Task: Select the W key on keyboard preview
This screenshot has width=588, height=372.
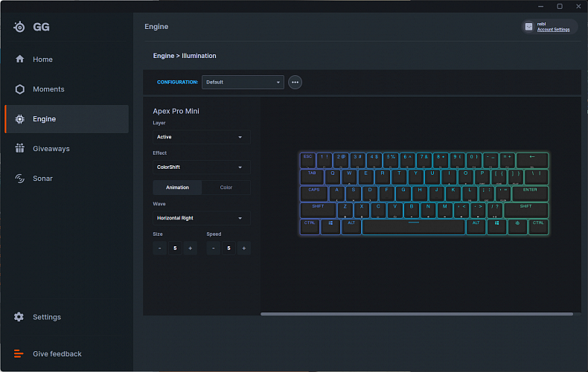Action: tap(349, 176)
